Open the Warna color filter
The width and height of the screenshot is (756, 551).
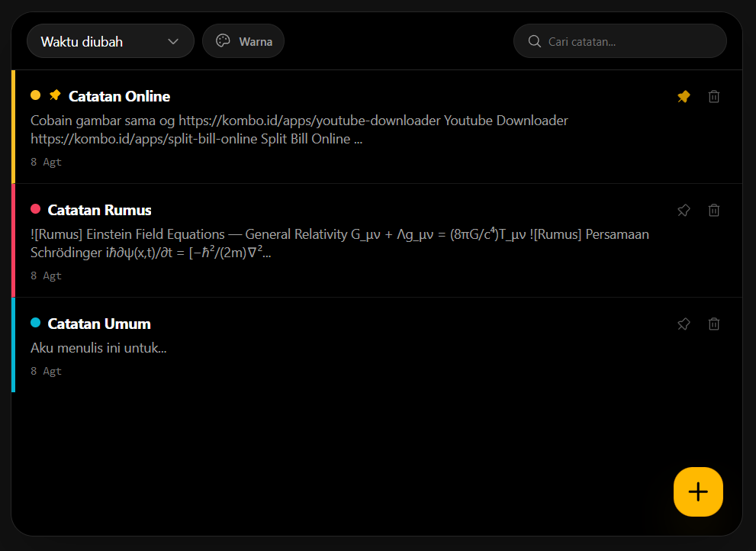pyautogui.click(x=243, y=41)
